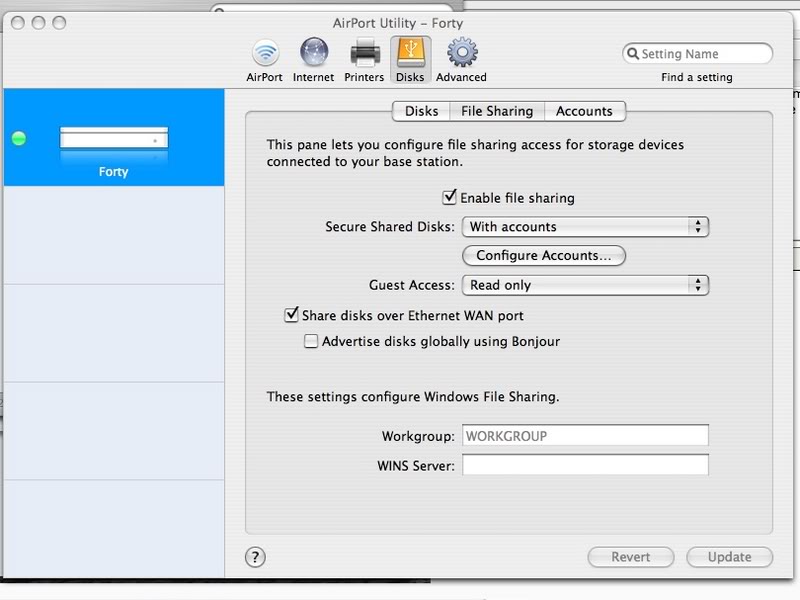Enable Advertise disks globally using Bonjour
This screenshot has height=600, width=800.
[311, 341]
